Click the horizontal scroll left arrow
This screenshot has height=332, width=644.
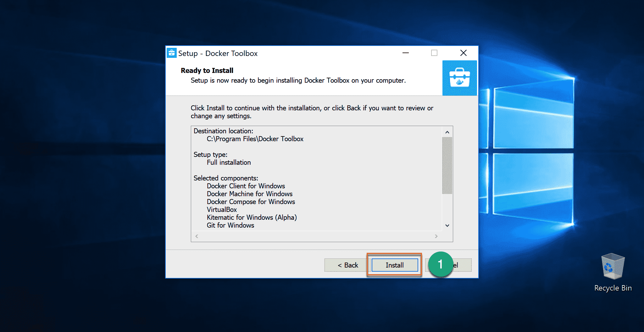point(197,236)
